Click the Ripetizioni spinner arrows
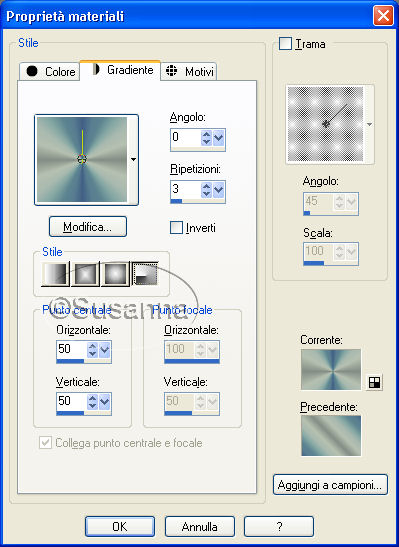This screenshot has width=399, height=547. tap(206, 189)
